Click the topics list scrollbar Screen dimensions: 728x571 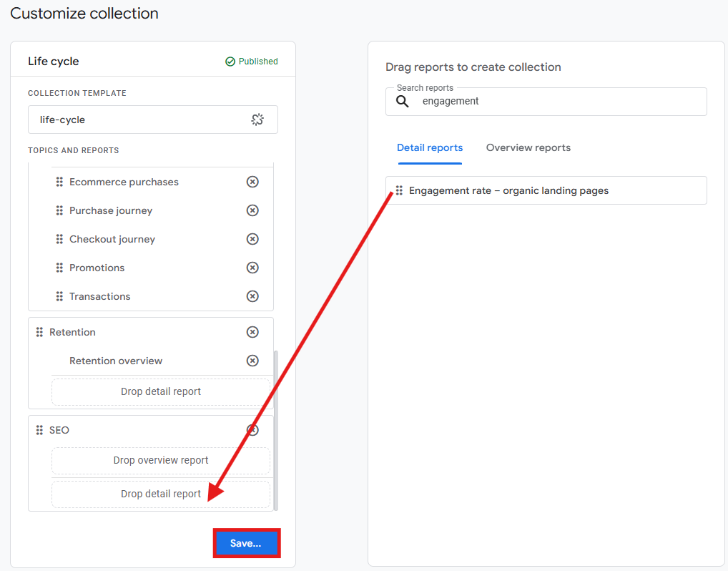coord(276,430)
